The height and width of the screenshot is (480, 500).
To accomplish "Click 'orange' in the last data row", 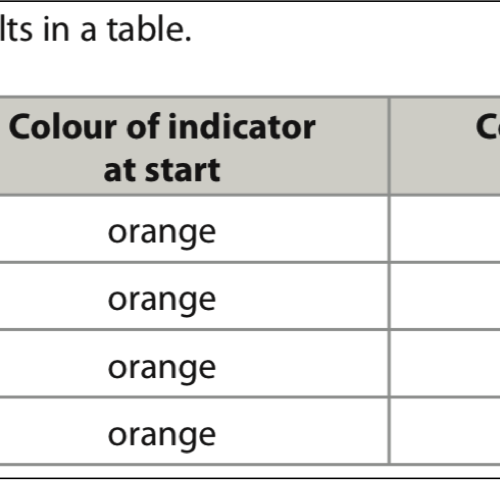I will click(162, 437).
